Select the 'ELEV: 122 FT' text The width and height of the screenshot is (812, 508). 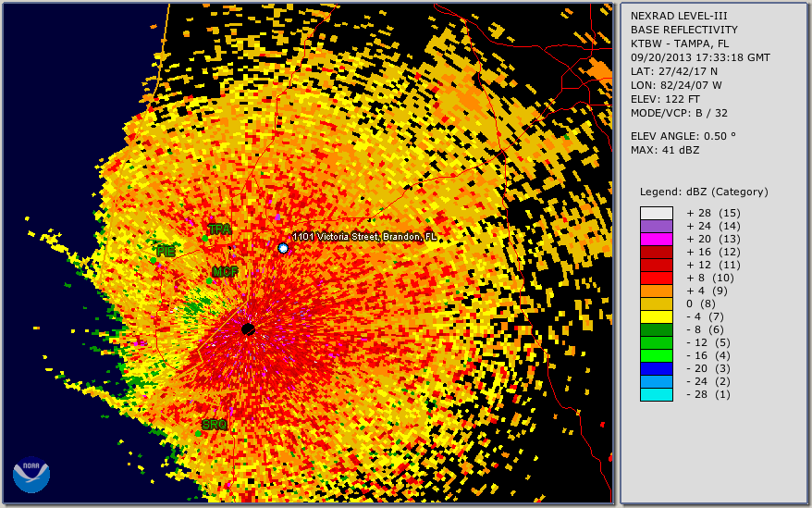pos(665,99)
